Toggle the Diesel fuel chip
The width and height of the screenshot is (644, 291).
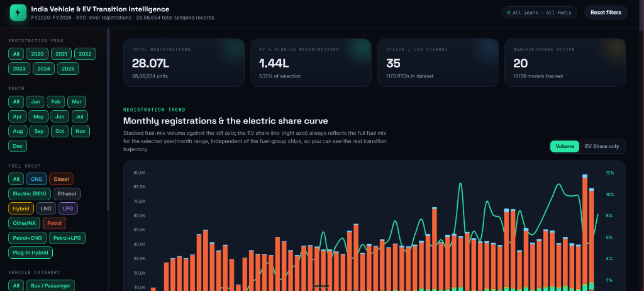(x=61, y=179)
